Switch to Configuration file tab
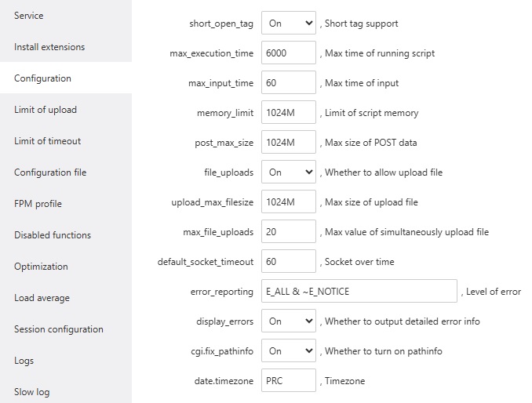This screenshot has height=403, width=532. [x=50, y=172]
